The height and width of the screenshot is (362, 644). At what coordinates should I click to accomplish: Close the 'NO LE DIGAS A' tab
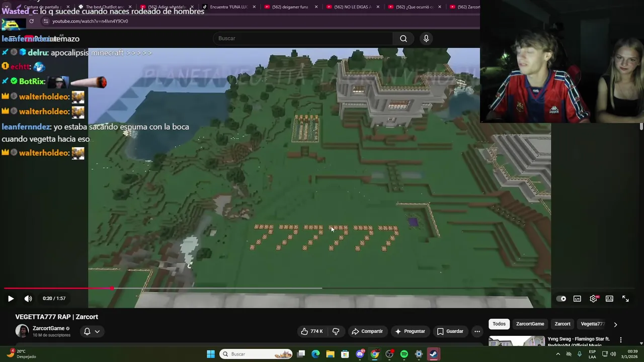click(378, 7)
